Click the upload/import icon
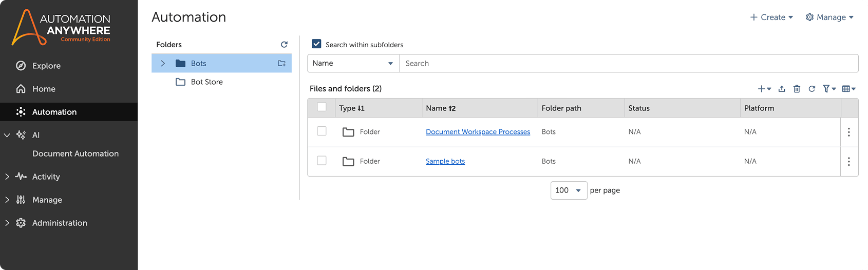This screenshot has width=868, height=270. click(x=782, y=89)
